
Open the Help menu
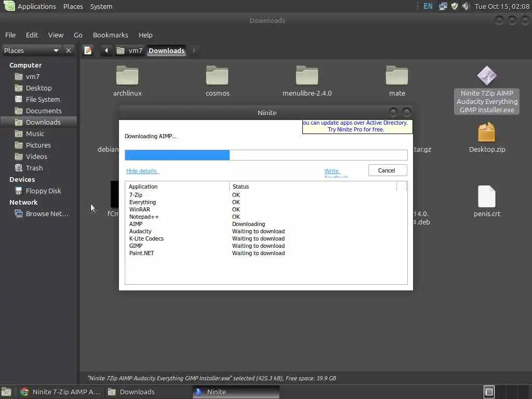(x=145, y=35)
